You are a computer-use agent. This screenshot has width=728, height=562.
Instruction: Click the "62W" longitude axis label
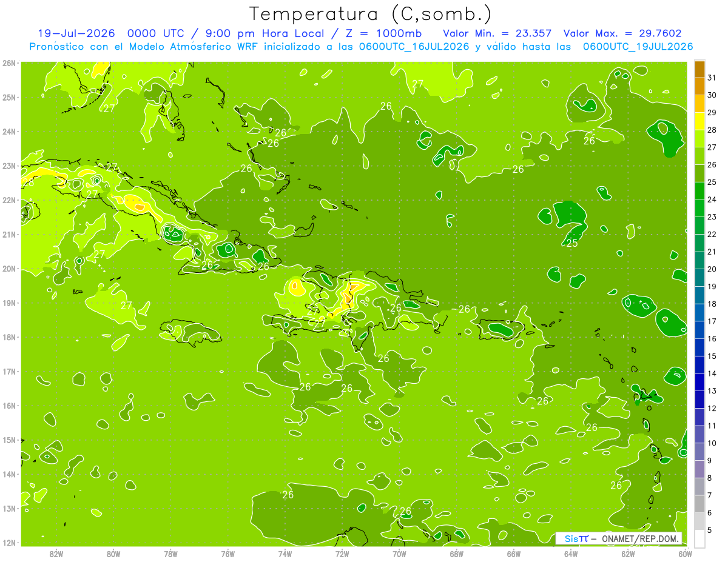[629, 554]
